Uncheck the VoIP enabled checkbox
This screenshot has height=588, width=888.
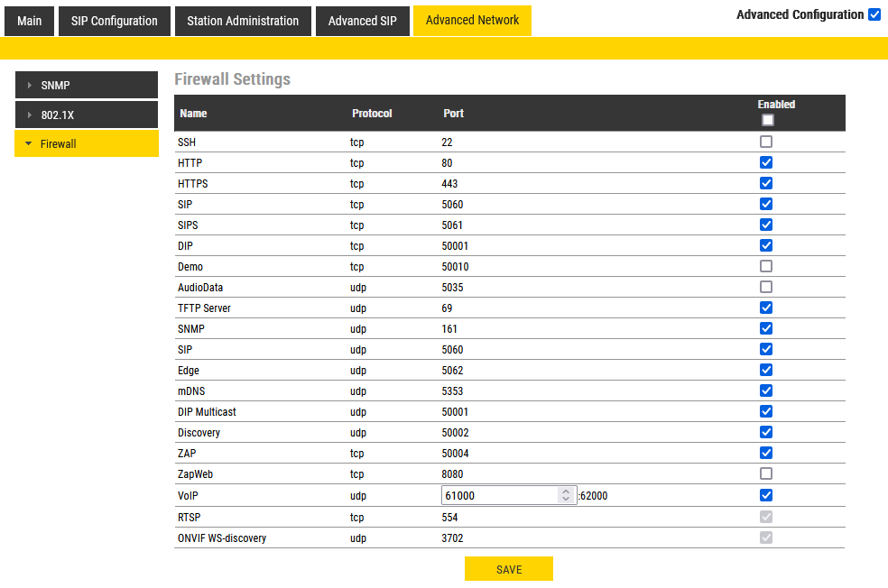pyautogui.click(x=766, y=494)
